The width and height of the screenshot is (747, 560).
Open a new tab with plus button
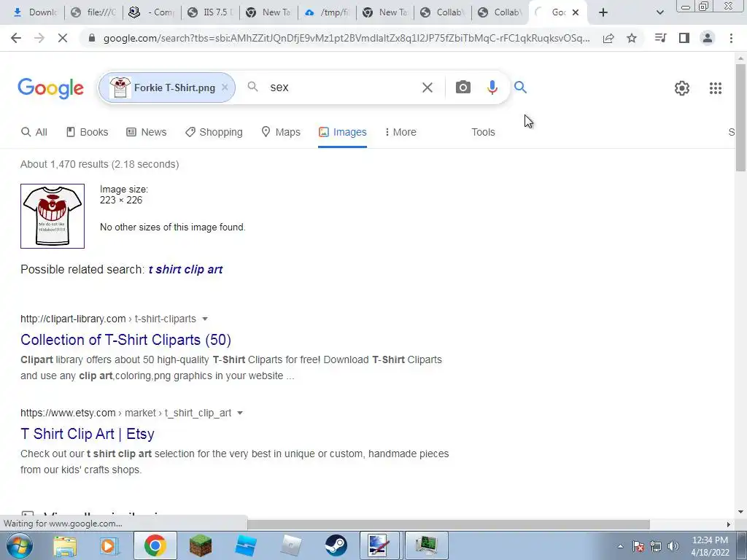pyautogui.click(x=603, y=12)
